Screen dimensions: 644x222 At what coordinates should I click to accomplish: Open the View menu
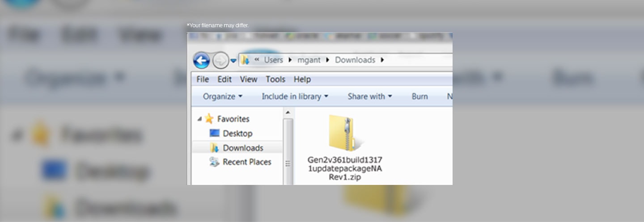coord(248,79)
